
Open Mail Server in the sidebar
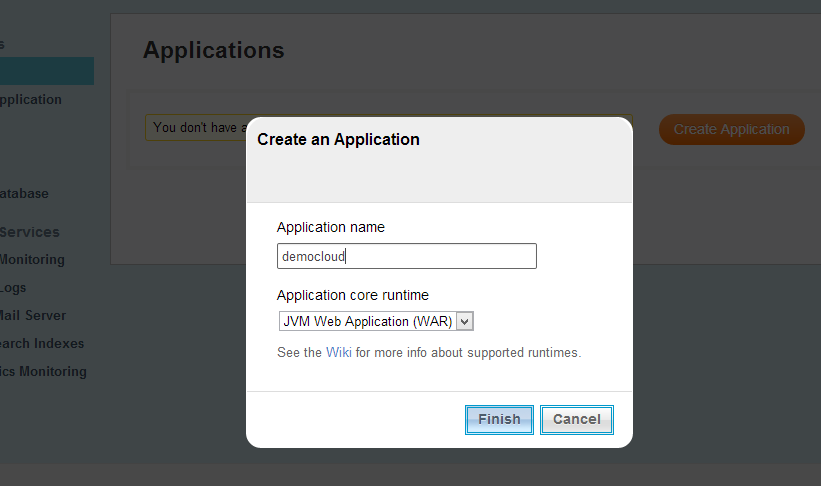(33, 315)
